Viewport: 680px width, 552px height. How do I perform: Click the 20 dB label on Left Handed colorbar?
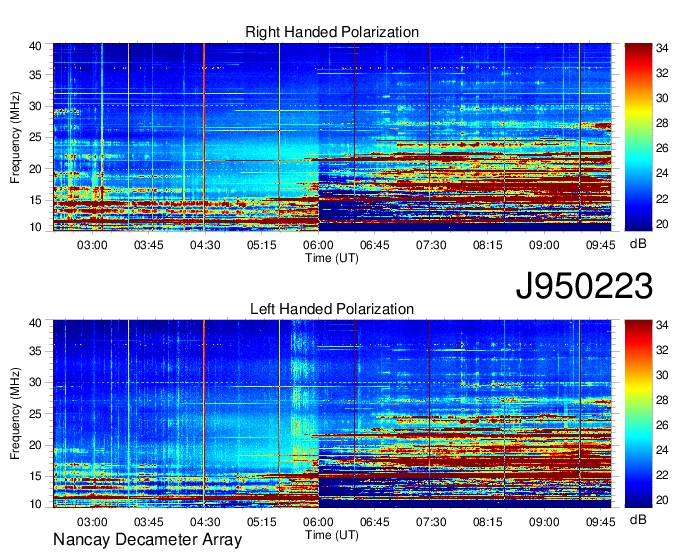pos(662,500)
